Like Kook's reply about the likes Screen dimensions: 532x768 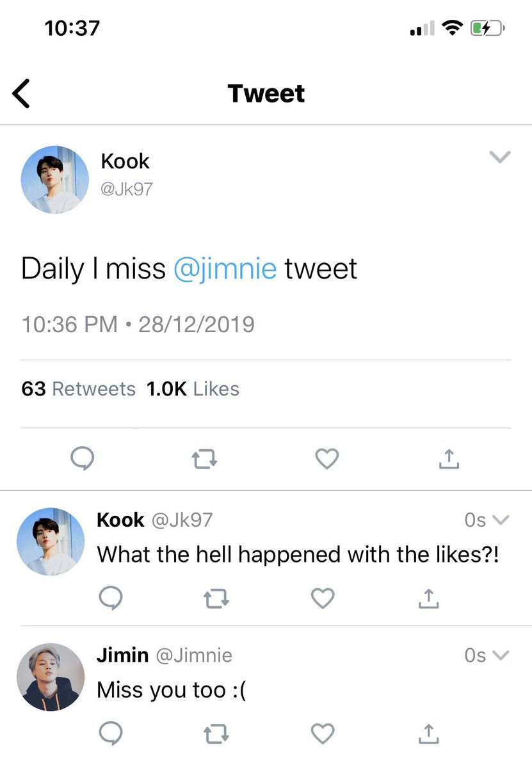click(x=323, y=598)
